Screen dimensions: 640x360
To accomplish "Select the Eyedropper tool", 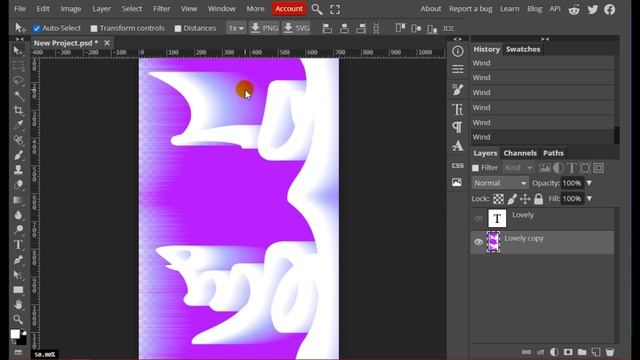I will pyautogui.click(x=18, y=125).
